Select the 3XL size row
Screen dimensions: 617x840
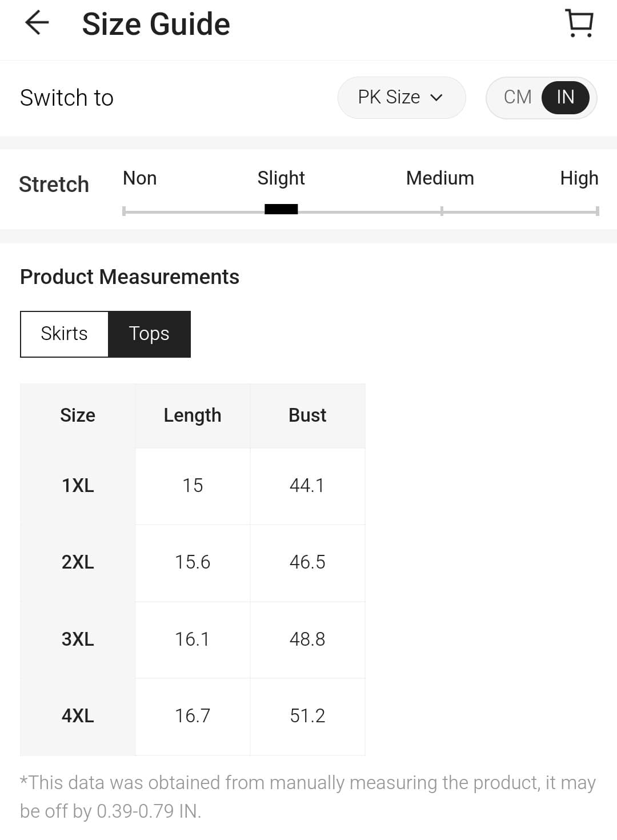point(78,639)
